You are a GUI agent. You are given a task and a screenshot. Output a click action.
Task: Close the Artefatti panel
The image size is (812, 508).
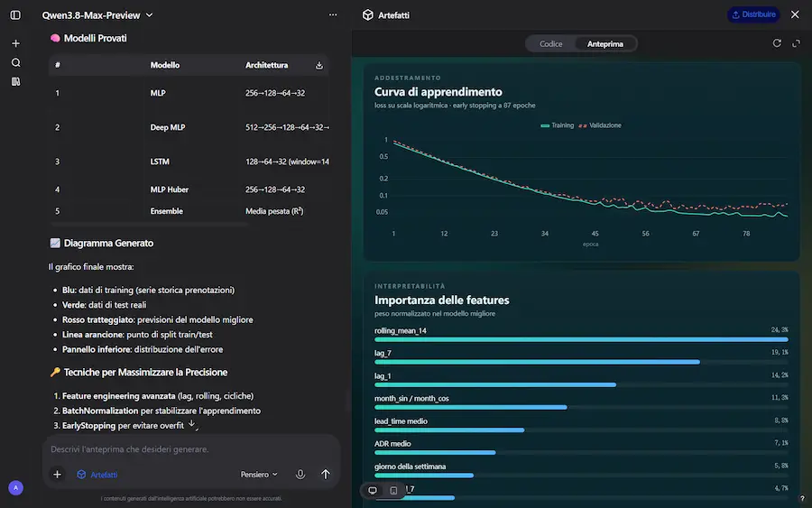(795, 14)
